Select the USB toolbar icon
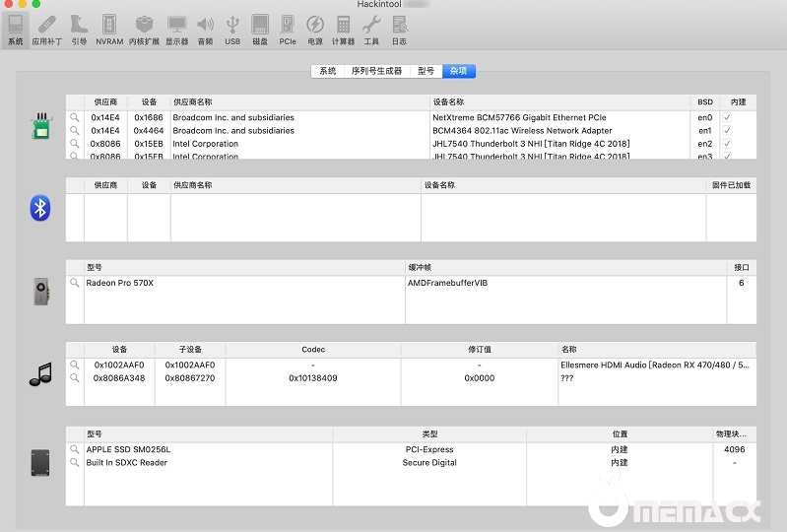The height and width of the screenshot is (532, 787). click(232, 29)
